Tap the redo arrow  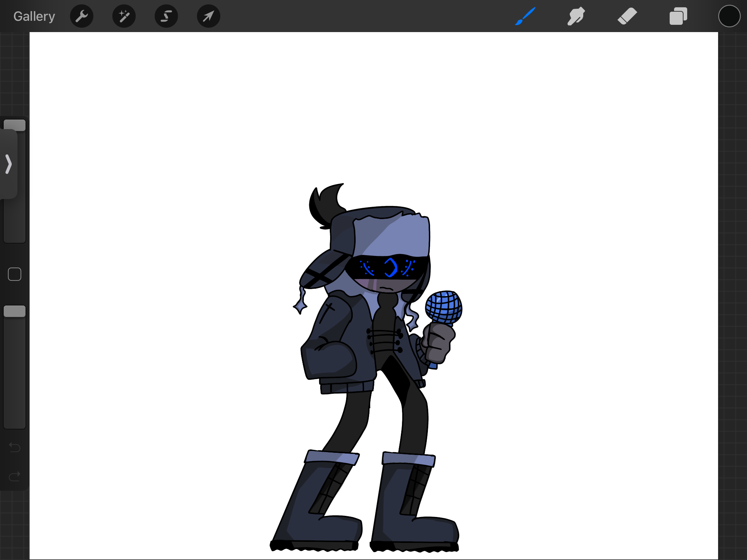click(15, 476)
